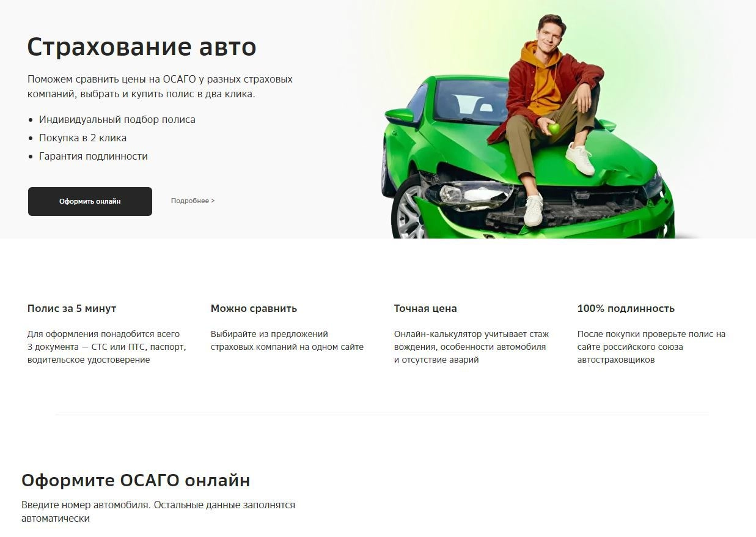Click the «Можно сравнить» heading
The width and height of the screenshot is (756, 537).
[254, 308]
